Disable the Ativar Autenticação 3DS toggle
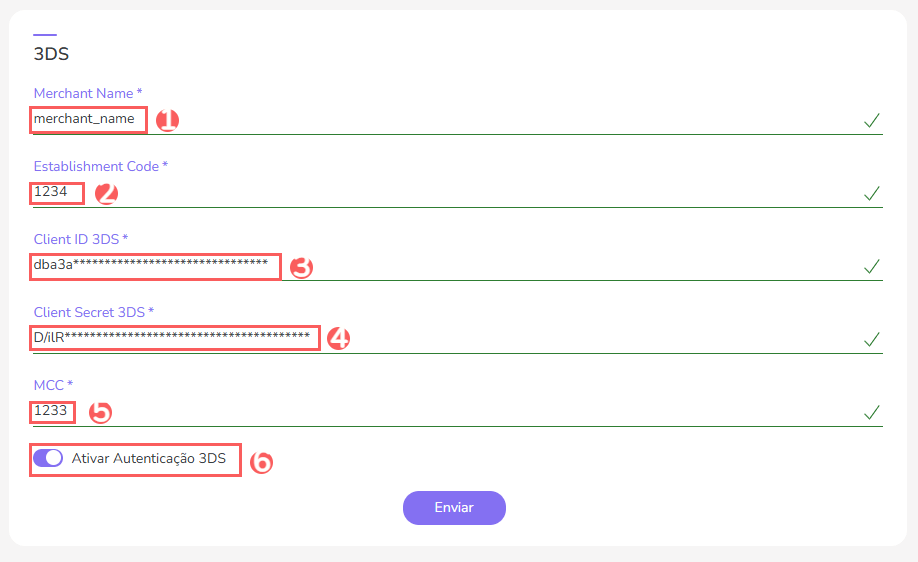Image resolution: width=918 pixels, height=562 pixels. (48, 459)
